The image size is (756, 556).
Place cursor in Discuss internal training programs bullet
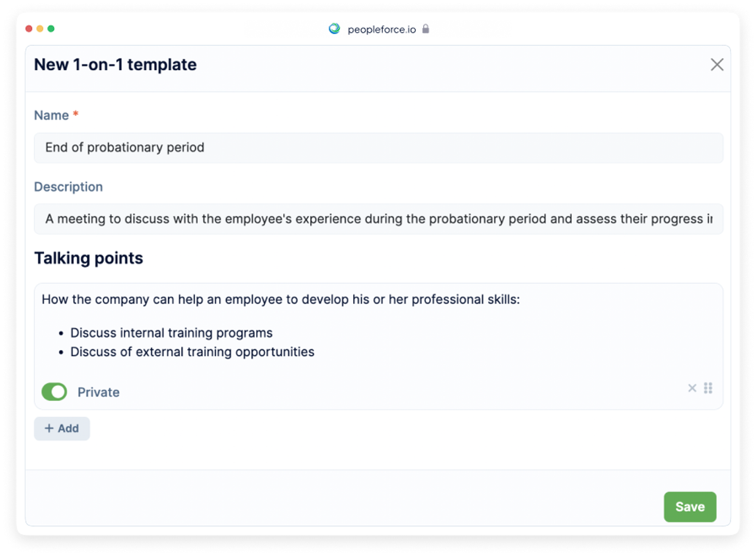tap(171, 333)
